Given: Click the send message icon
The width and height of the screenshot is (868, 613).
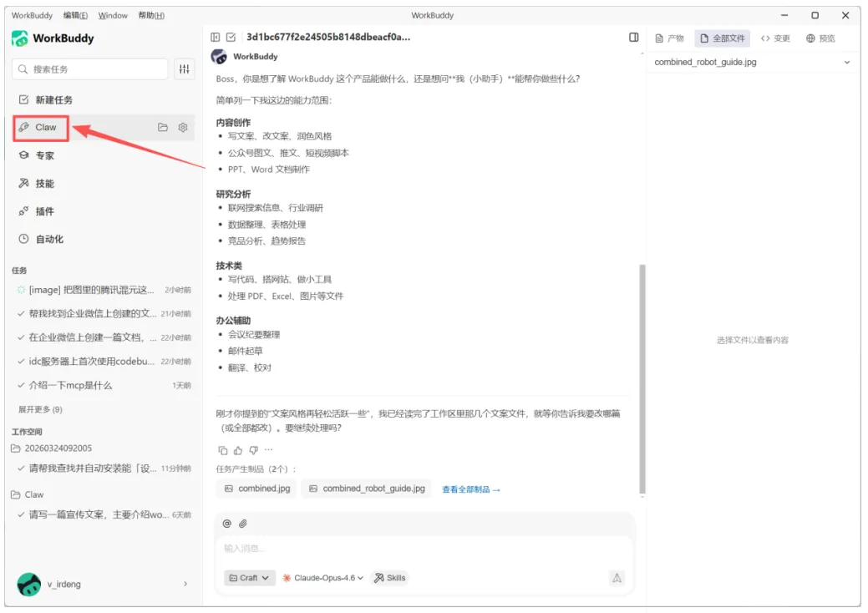Looking at the screenshot, I should pos(617,578).
